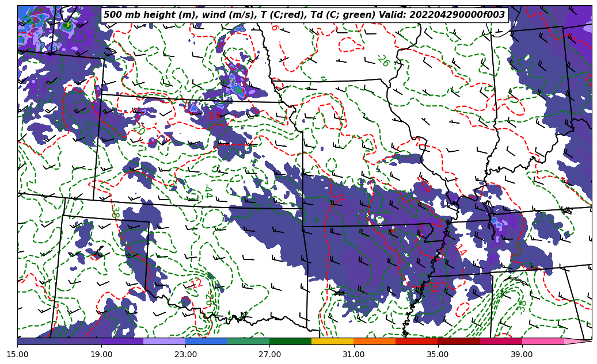Click the plot title text box
Viewport: 597px width, 364px height.
305,15
